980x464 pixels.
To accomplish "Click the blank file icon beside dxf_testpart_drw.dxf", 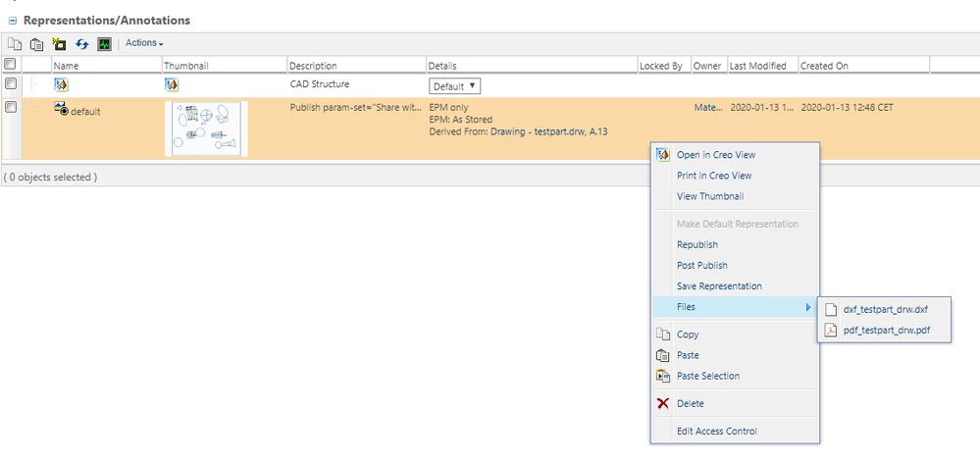I will pyautogui.click(x=831, y=309).
